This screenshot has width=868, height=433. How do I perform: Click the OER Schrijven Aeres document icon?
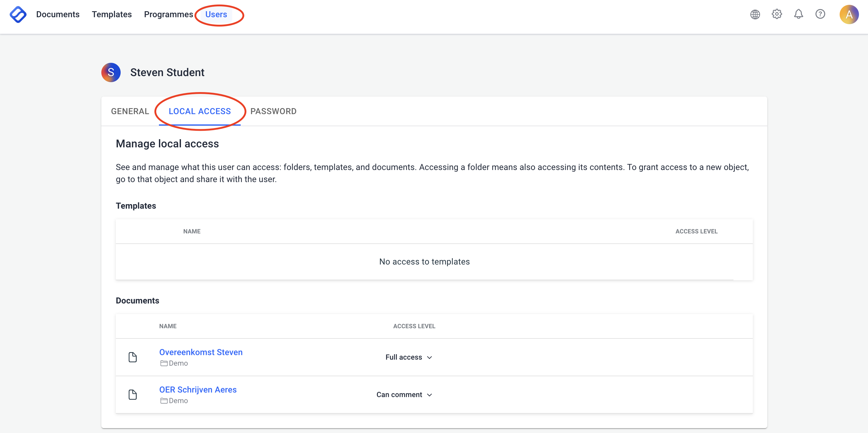click(x=133, y=395)
